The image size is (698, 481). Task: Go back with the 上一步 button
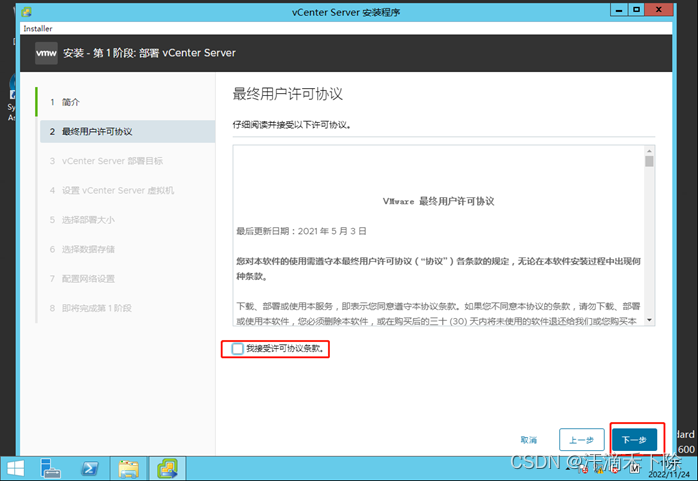click(581, 440)
